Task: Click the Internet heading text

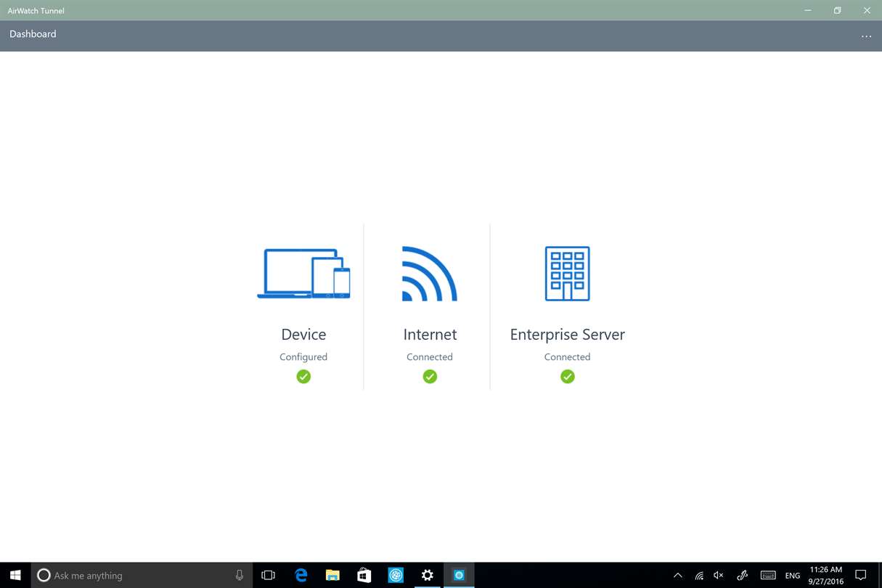Action: pos(430,335)
